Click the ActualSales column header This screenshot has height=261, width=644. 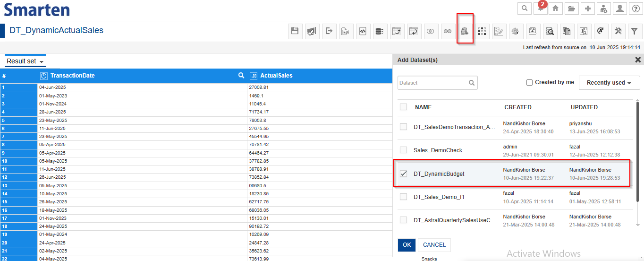(276, 76)
